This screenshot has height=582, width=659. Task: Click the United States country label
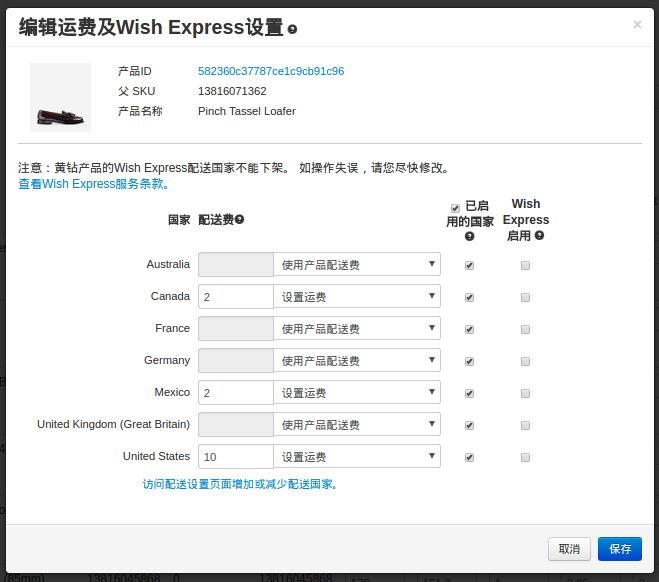(x=156, y=456)
